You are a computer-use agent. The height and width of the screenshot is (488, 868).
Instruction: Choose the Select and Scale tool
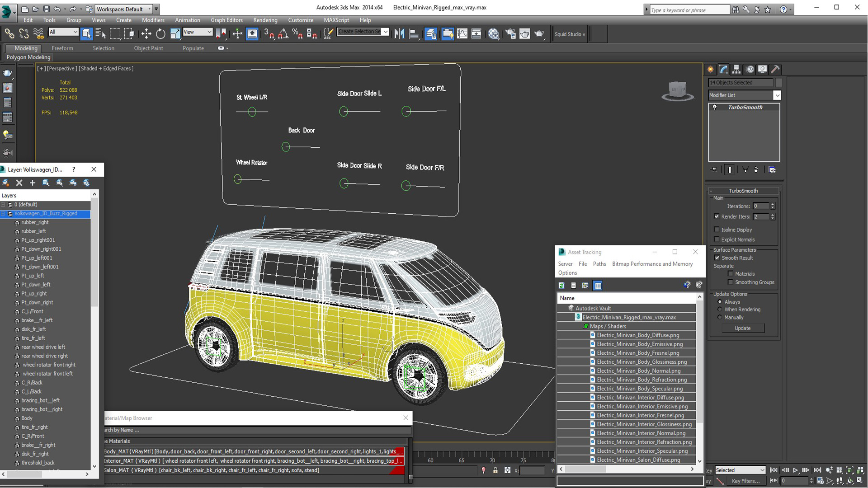point(175,33)
